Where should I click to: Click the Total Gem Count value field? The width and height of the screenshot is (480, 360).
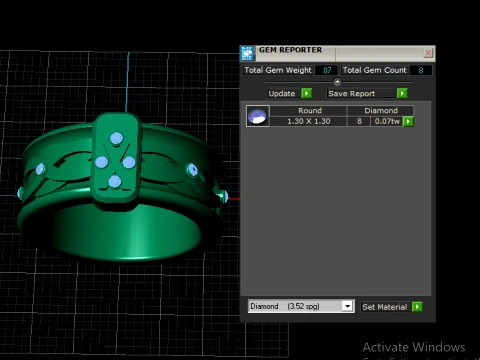pyautogui.click(x=421, y=70)
